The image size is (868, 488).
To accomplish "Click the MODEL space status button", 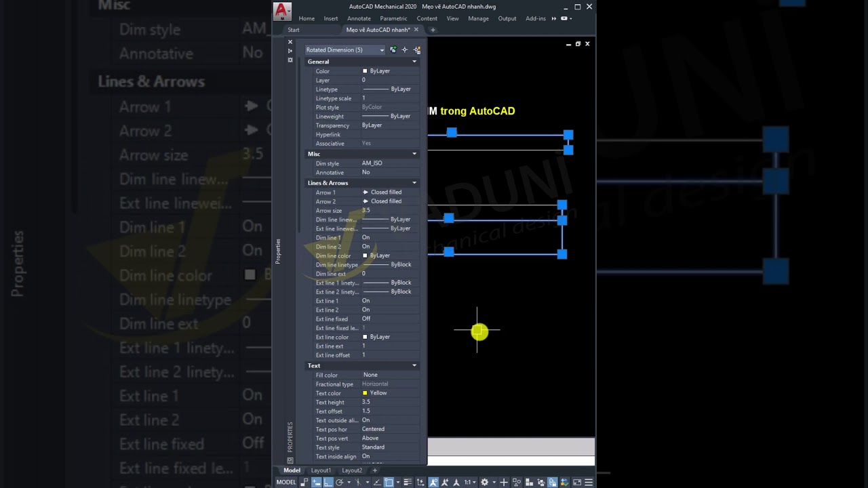I will (x=286, y=482).
